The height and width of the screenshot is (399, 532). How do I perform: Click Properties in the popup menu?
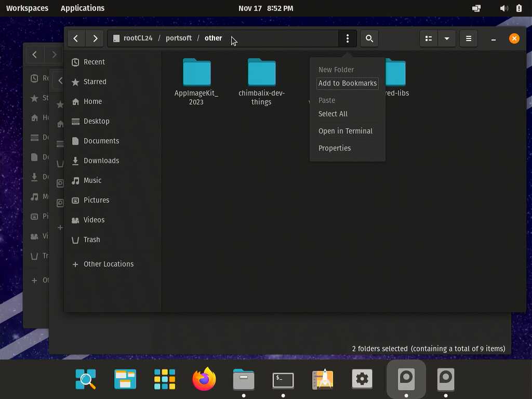[334, 148]
